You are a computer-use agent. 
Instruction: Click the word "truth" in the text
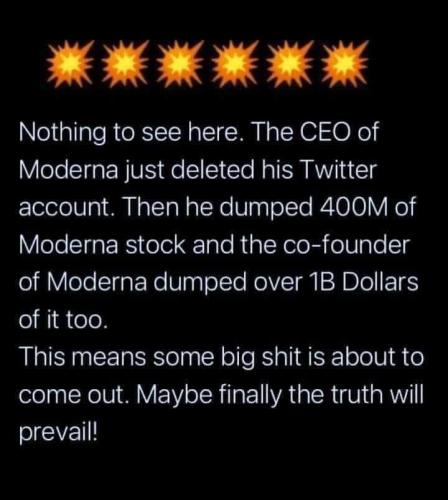359,394
